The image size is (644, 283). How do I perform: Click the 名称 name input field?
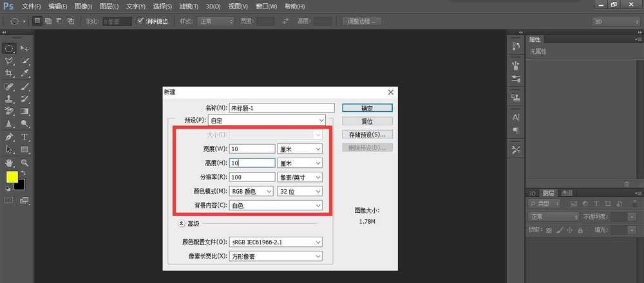click(x=282, y=108)
